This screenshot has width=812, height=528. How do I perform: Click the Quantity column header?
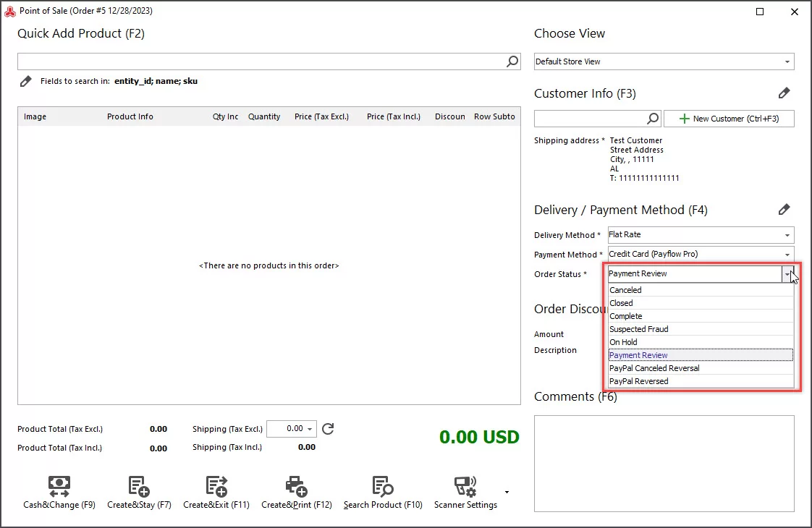click(264, 116)
